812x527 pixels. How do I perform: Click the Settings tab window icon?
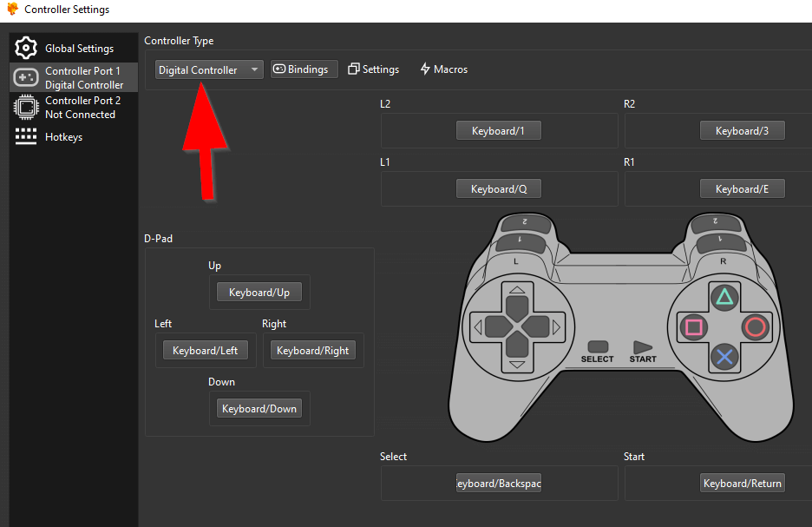tap(353, 69)
